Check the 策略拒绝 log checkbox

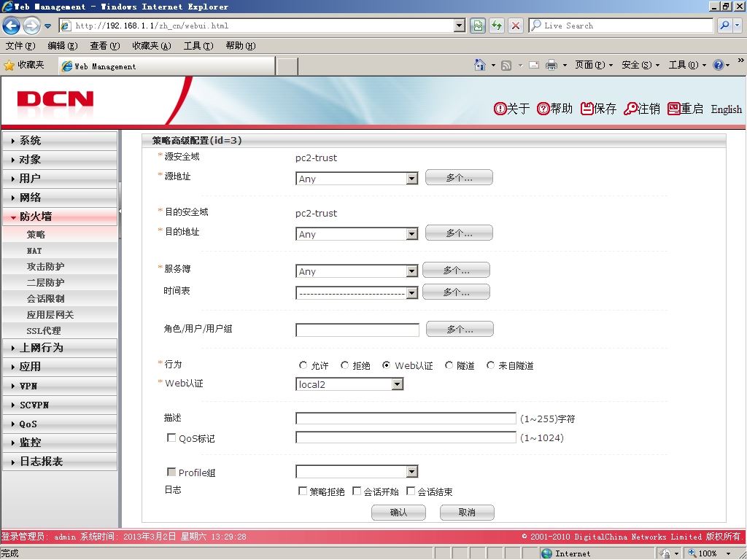[x=303, y=491]
